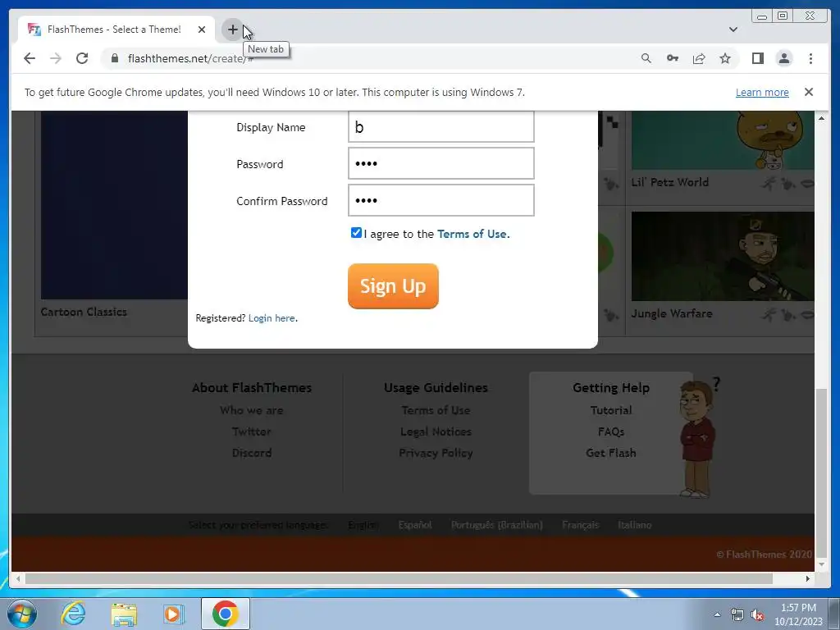The height and width of the screenshot is (630, 840).
Task: Switch language to Português (Brazilian)
Action: click(x=496, y=525)
